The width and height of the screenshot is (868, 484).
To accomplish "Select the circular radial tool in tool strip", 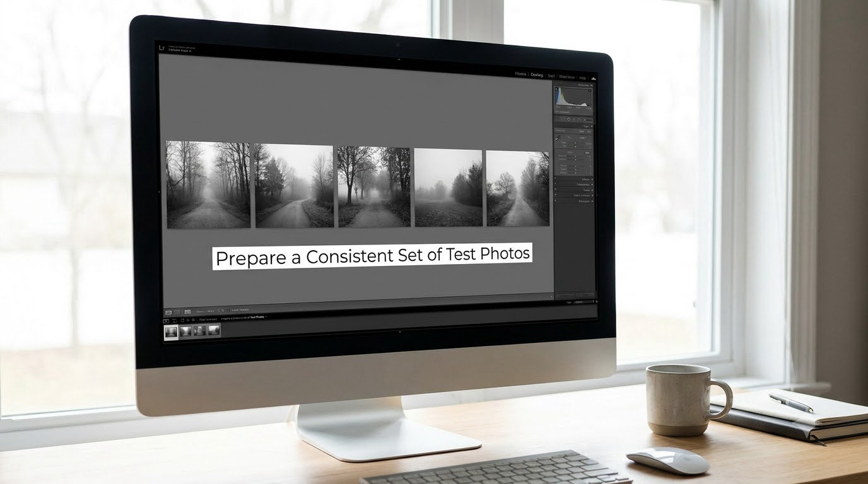I will click(x=569, y=119).
